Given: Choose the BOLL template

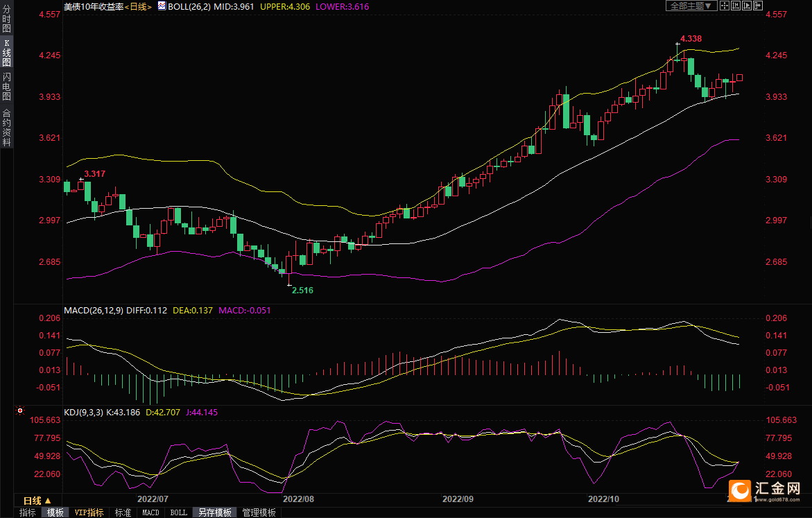Looking at the screenshot, I should click(x=179, y=512).
